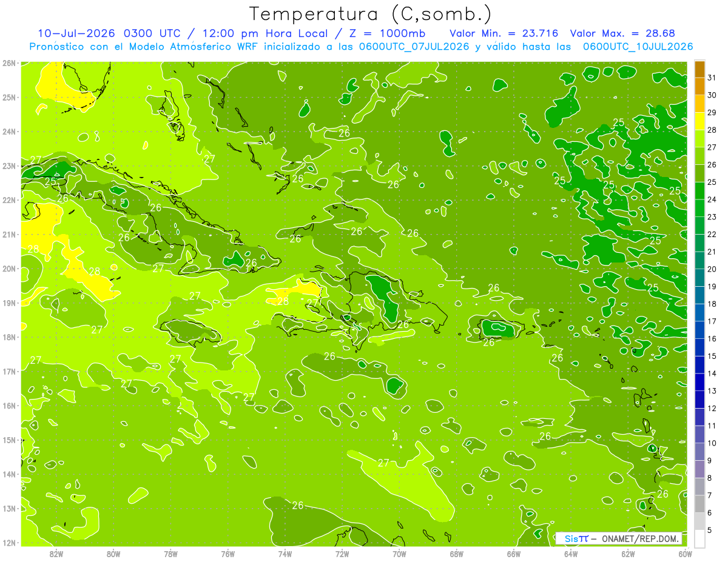Click the "15N" latitude label

(9, 440)
